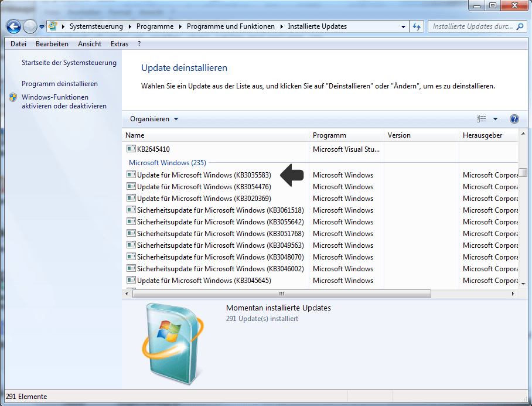
Task: Open the Datei menu
Action: pos(18,44)
